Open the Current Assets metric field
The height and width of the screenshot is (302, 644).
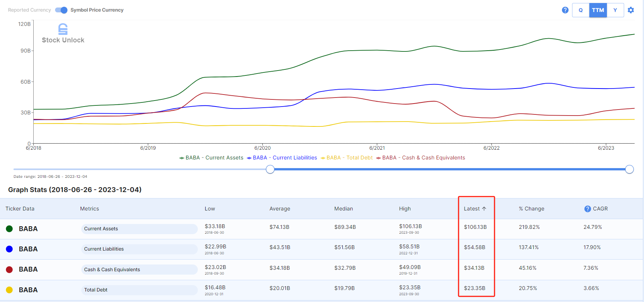click(139, 229)
